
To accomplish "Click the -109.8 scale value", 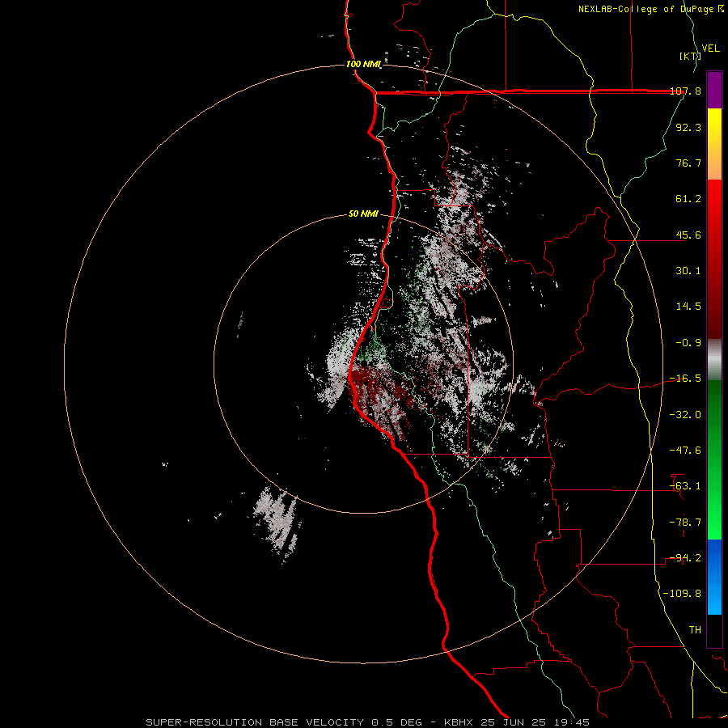I will 682,594.
